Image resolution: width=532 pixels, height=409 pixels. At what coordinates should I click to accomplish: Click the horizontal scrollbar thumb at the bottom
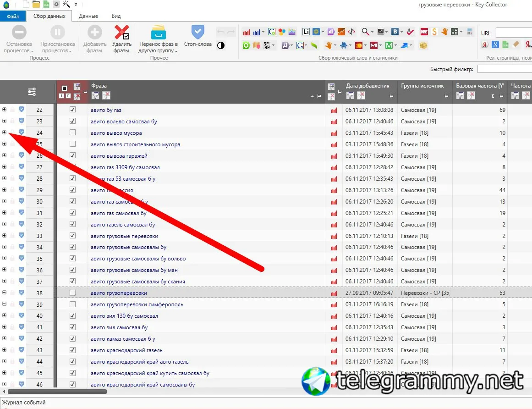pos(57,392)
